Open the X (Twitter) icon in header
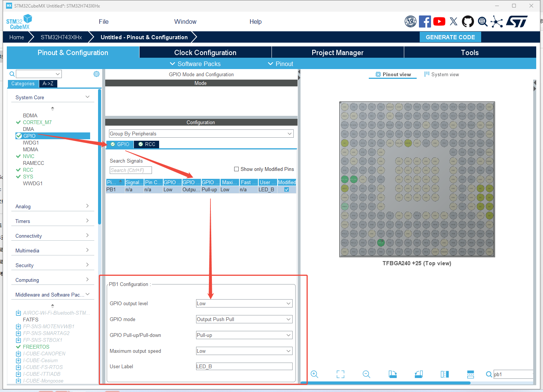This screenshot has width=543, height=392. [454, 22]
